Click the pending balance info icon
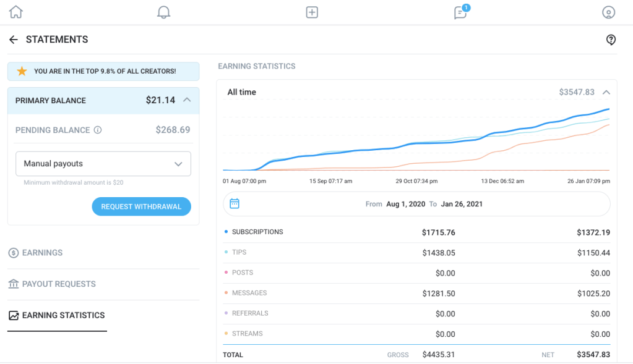633x364 pixels. (98, 130)
